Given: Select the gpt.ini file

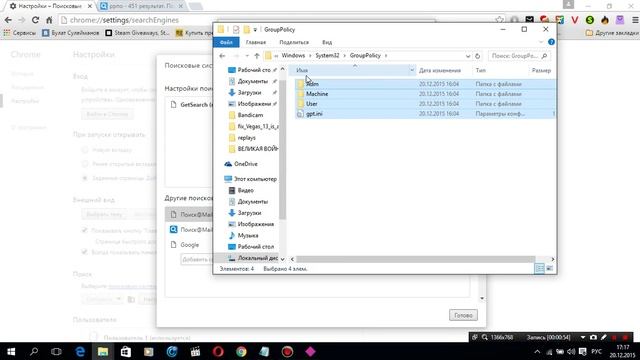Looking at the screenshot, I should [314, 113].
